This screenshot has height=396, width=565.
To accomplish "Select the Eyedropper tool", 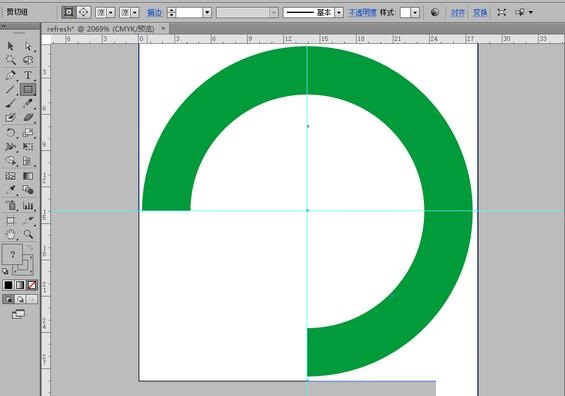I will point(10,190).
